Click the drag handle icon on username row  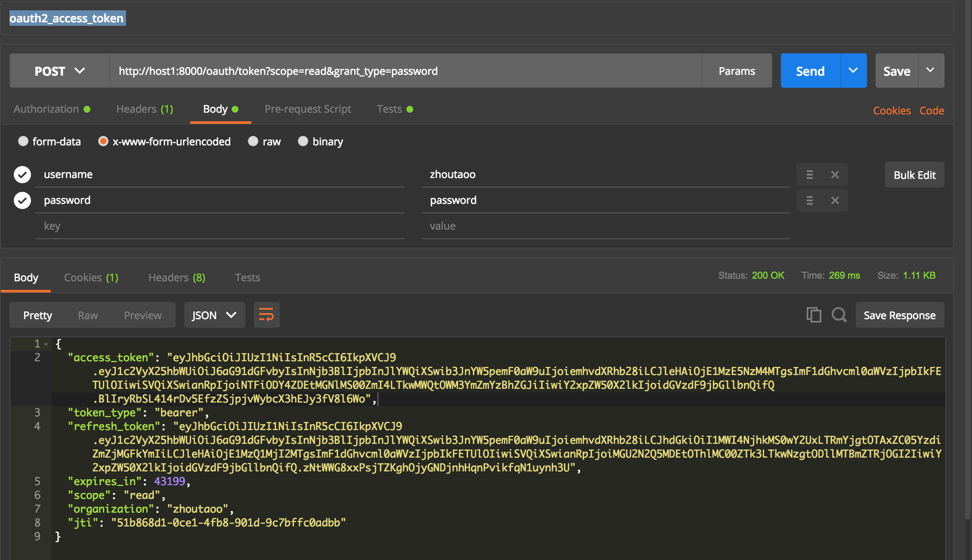(x=809, y=175)
